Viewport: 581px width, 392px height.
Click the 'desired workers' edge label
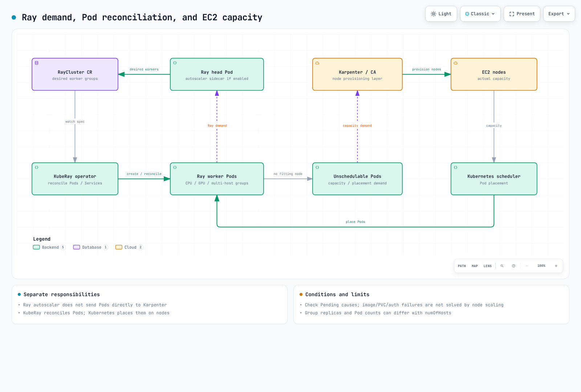(x=144, y=69)
